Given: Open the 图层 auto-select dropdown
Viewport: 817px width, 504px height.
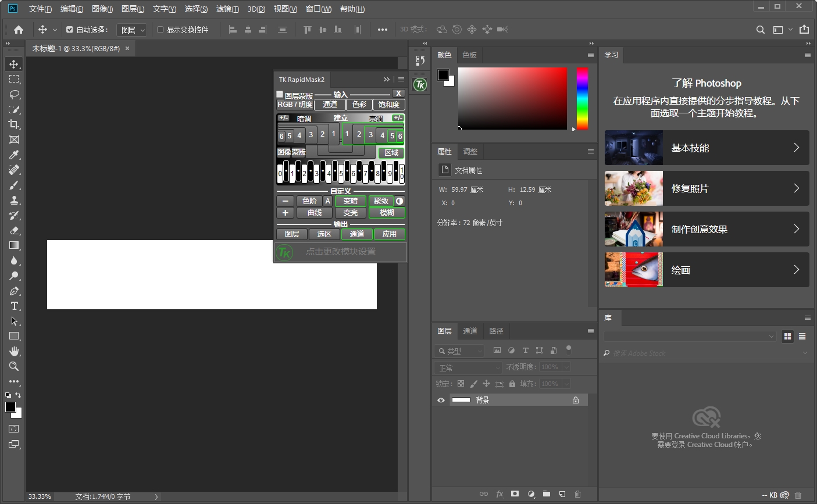Looking at the screenshot, I should point(132,30).
